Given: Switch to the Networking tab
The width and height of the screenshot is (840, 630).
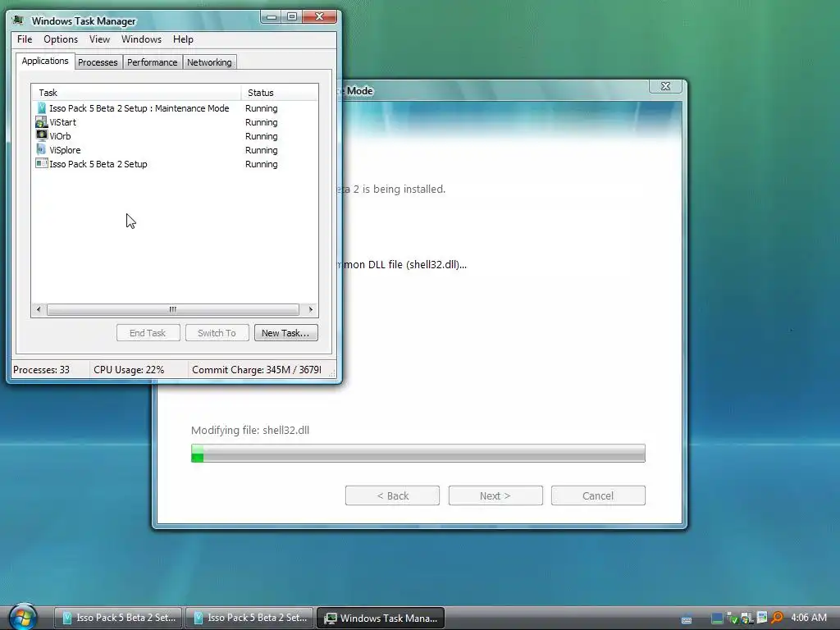Looking at the screenshot, I should (209, 62).
